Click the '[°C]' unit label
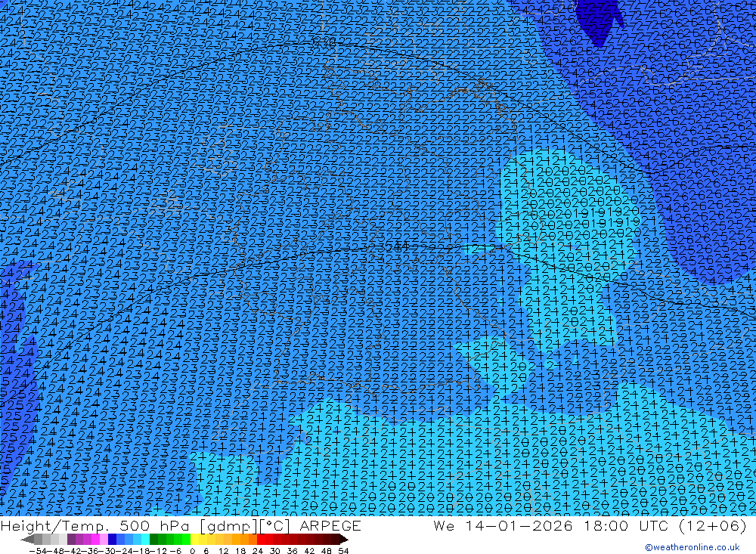756x554 pixels. point(274,526)
